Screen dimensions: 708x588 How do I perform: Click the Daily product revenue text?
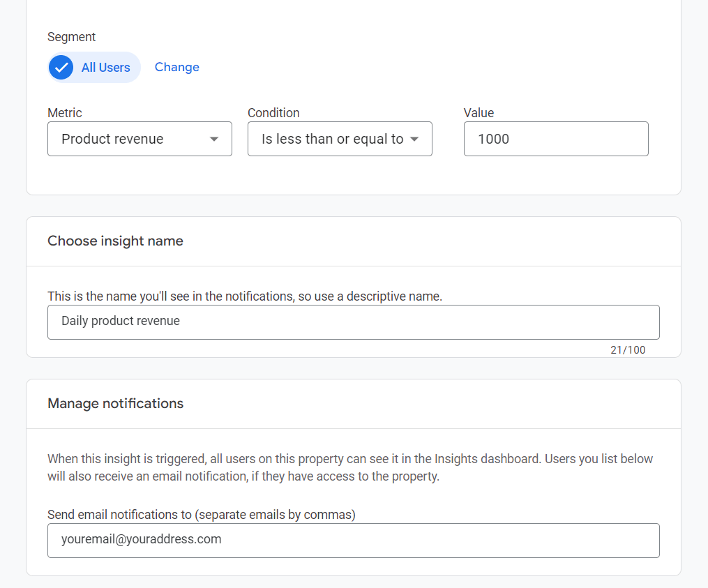tap(121, 321)
